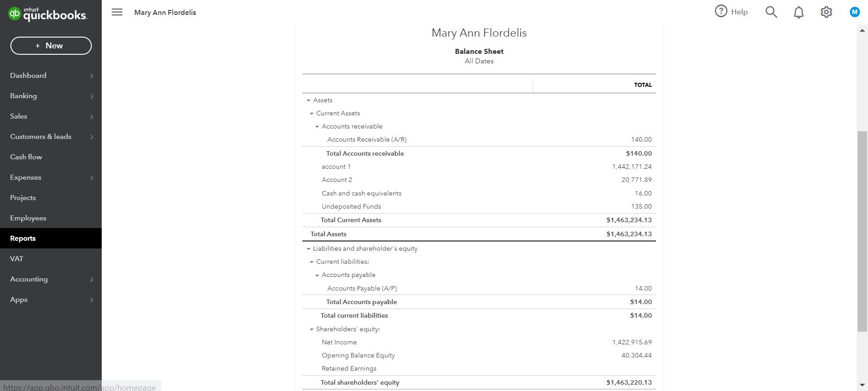Open the hamburger navigation menu icon
This screenshot has height=391, width=868.
[117, 12]
